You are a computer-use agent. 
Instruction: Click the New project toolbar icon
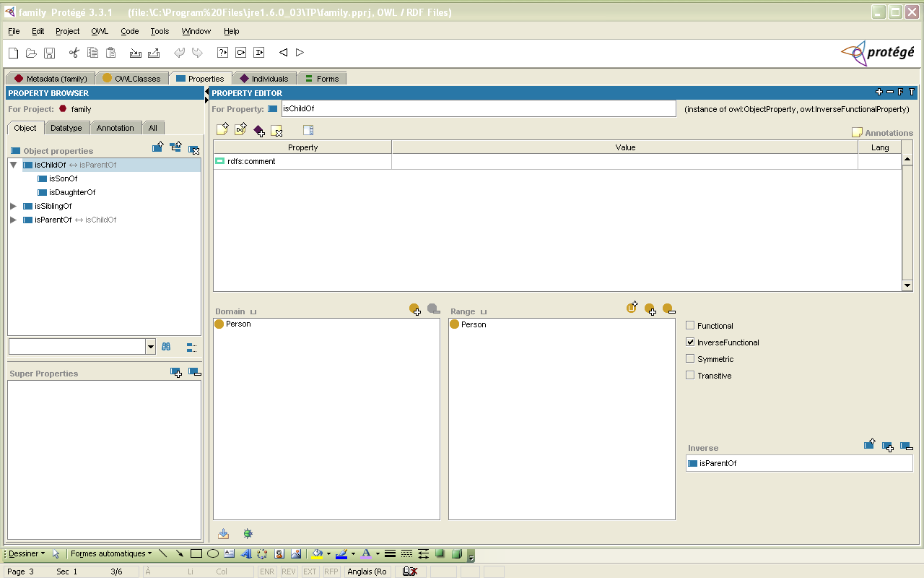(x=13, y=53)
